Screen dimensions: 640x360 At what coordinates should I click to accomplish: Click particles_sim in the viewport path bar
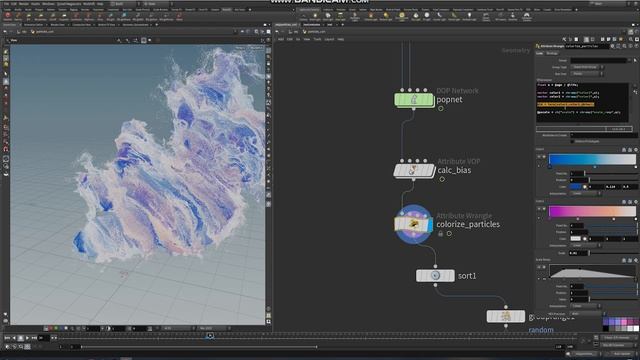click(43, 31)
